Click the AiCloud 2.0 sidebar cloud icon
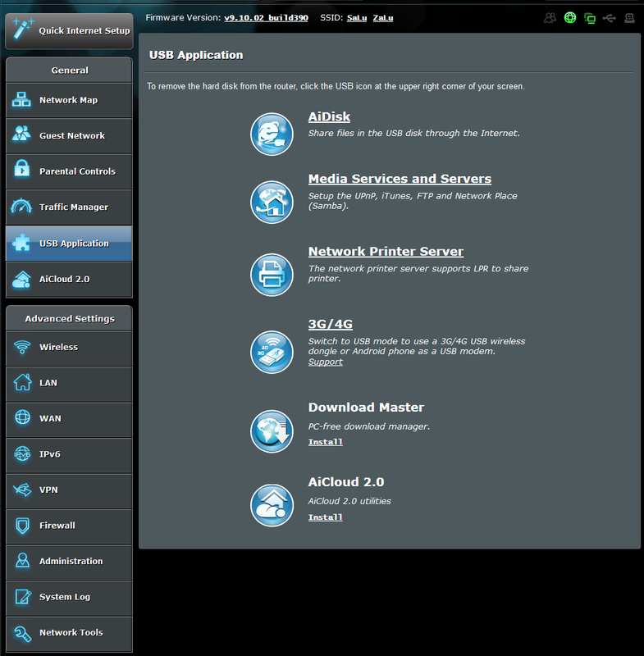This screenshot has height=656, width=644. tap(22, 279)
